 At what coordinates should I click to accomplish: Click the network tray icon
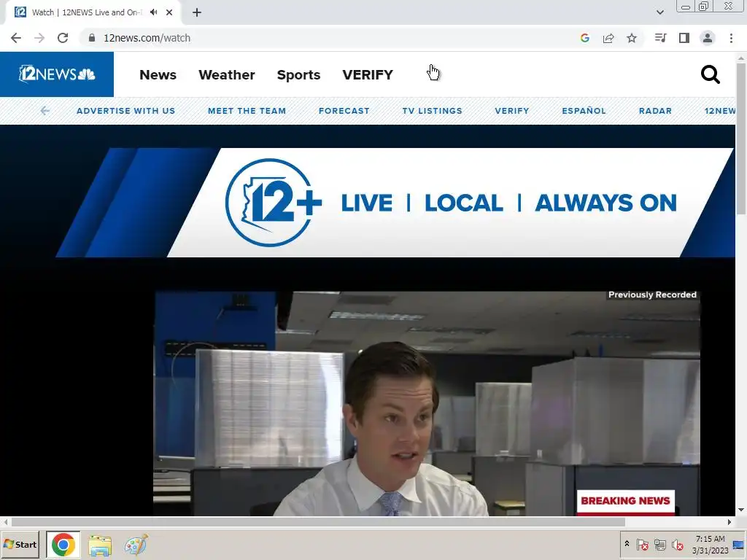[659, 544]
